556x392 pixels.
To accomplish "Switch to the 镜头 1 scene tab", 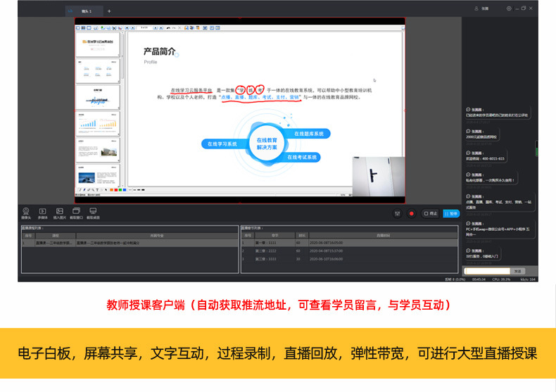I will [84, 11].
